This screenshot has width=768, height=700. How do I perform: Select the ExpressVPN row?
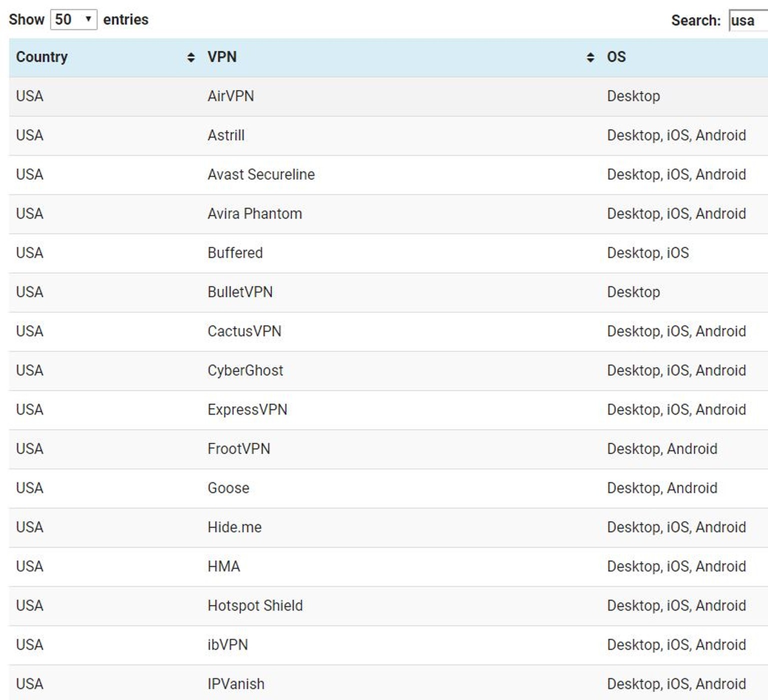click(x=247, y=410)
